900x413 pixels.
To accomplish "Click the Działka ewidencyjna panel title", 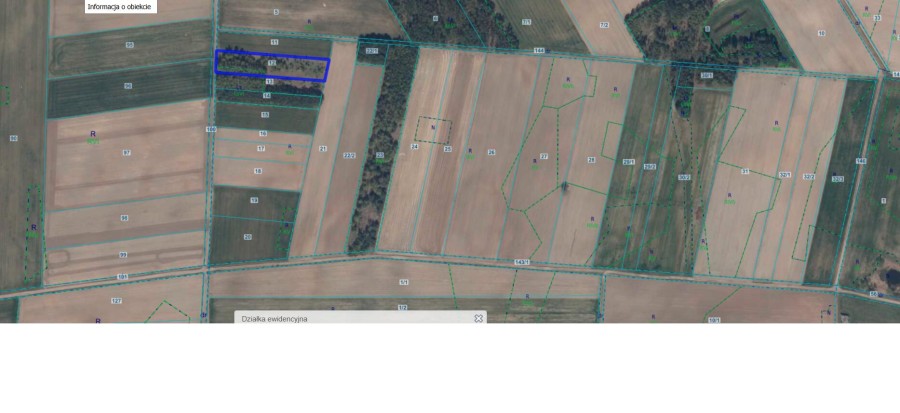I will coord(275,319).
